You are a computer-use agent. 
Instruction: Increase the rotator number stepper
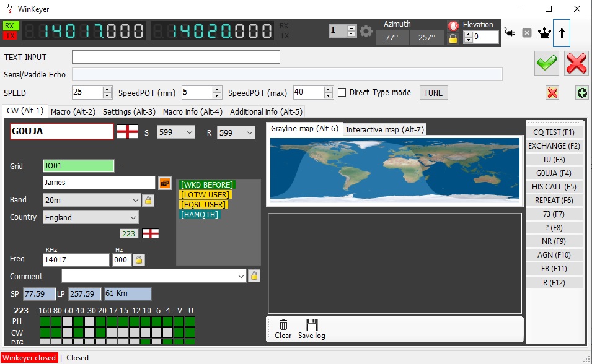pyautogui.click(x=351, y=28)
